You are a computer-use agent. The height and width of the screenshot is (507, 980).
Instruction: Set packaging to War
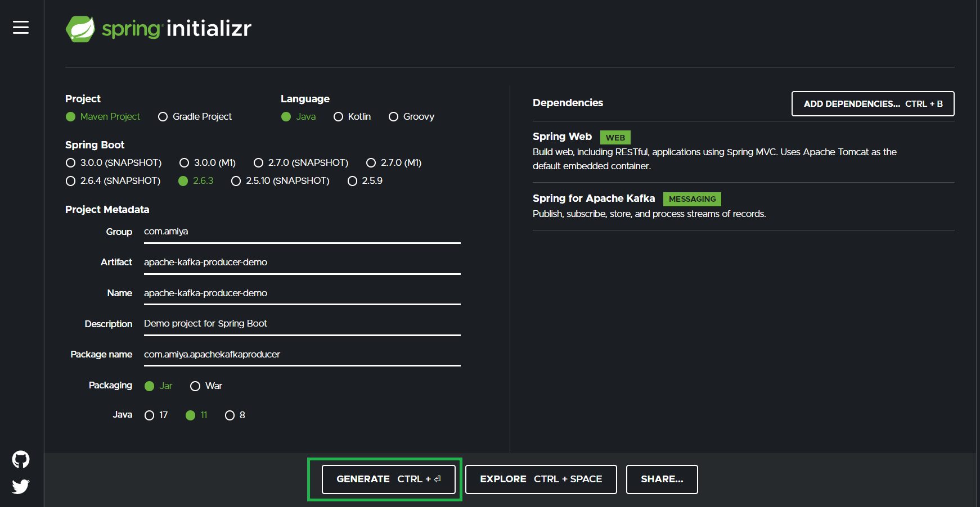pyautogui.click(x=206, y=386)
